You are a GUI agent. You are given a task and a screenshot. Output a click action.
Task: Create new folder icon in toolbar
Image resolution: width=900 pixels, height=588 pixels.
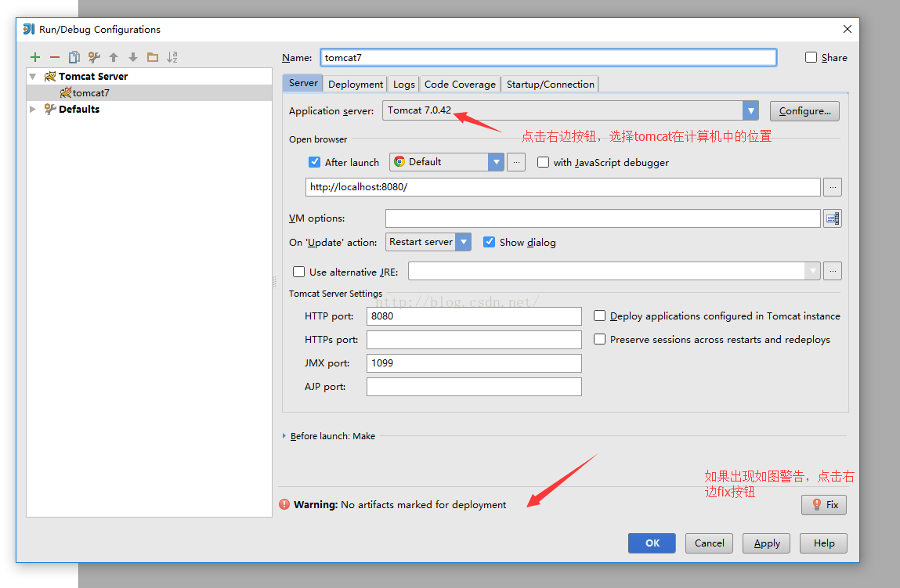153,57
